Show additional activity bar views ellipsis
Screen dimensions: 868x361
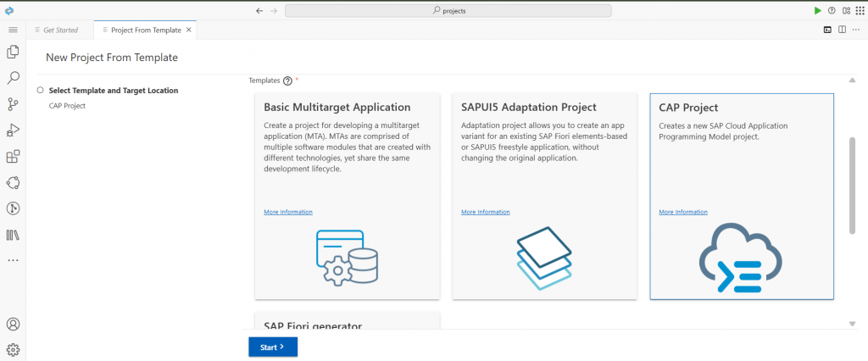[13, 259]
